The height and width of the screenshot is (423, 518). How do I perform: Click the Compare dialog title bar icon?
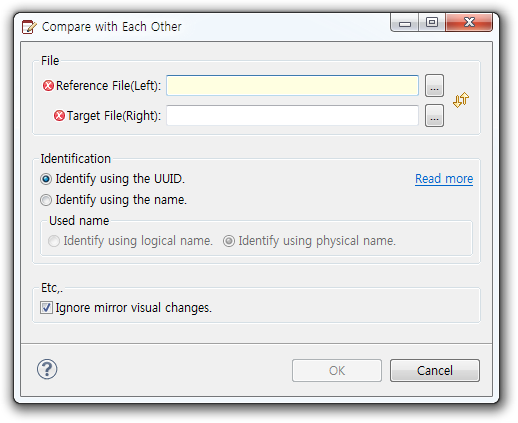pyautogui.click(x=29, y=27)
